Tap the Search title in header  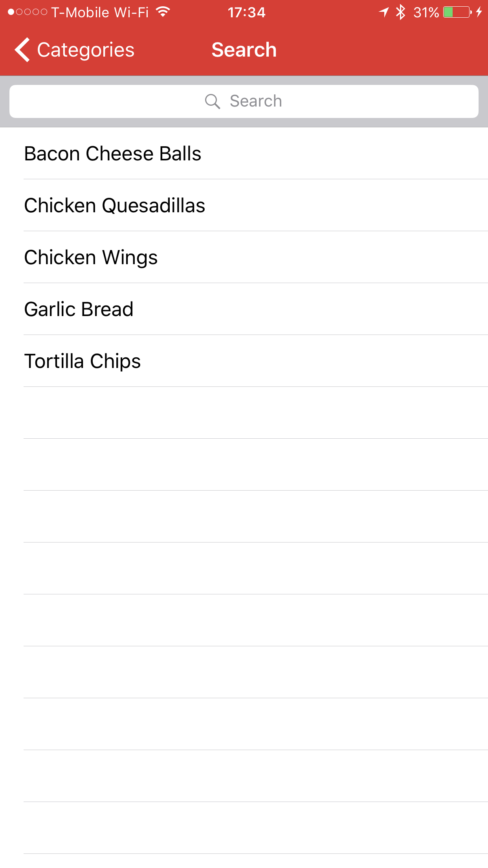click(x=244, y=50)
